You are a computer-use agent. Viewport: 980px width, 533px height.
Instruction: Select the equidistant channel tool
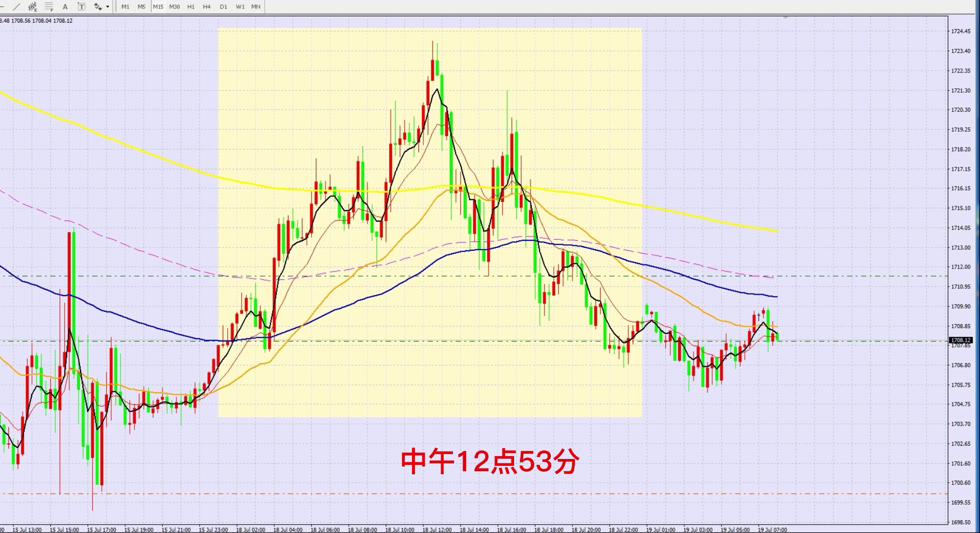point(33,7)
